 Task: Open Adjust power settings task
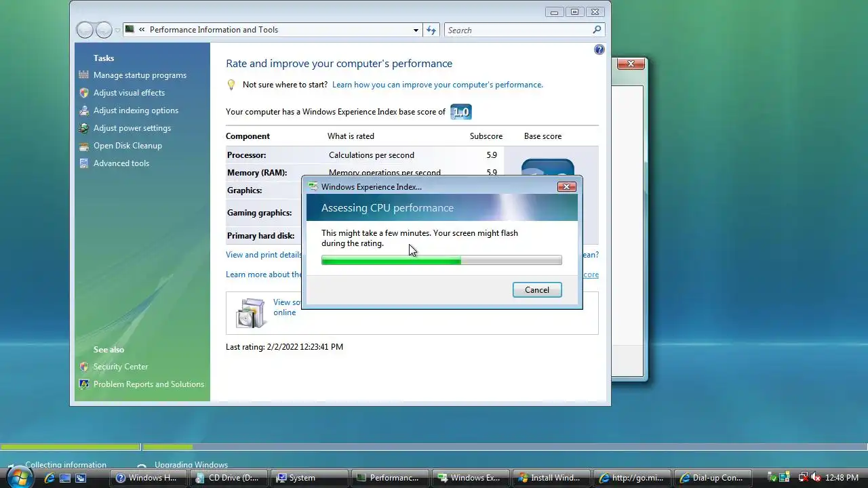[x=132, y=128]
